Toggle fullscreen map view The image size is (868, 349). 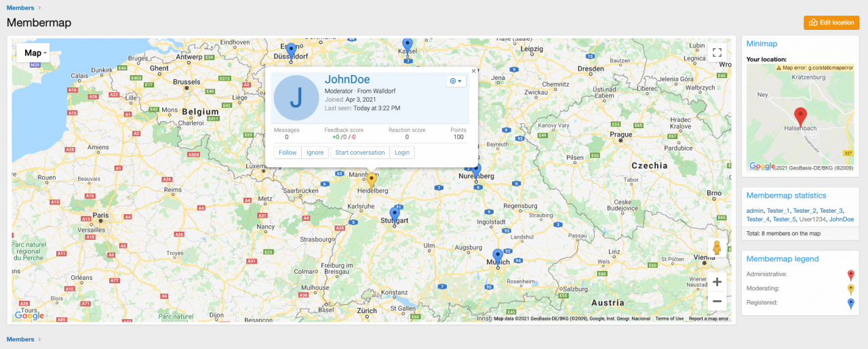[x=717, y=53]
